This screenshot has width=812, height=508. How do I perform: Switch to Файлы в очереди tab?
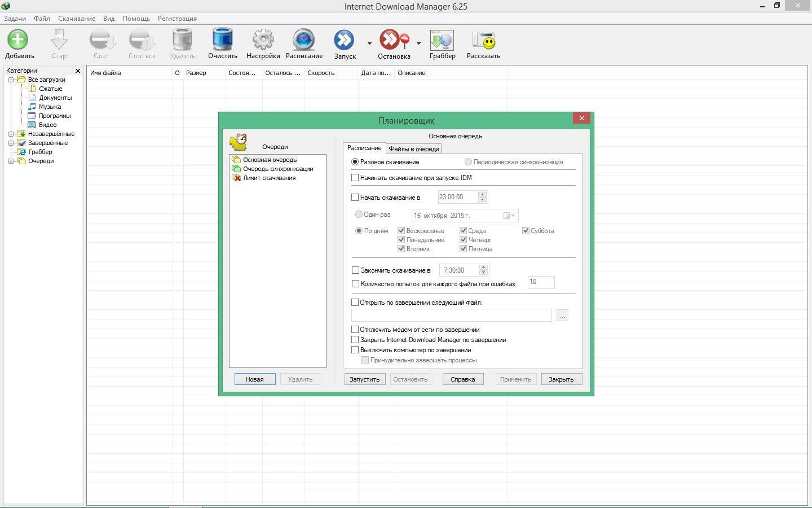pos(414,149)
